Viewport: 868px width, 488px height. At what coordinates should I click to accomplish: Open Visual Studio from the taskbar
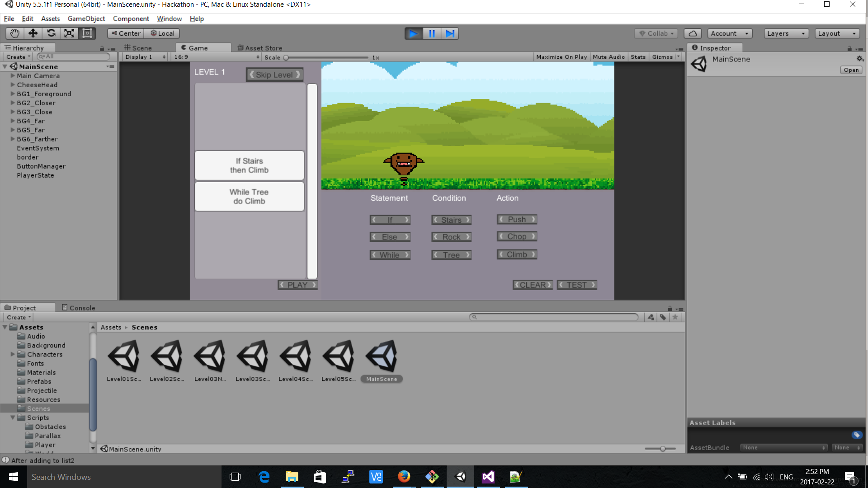pyautogui.click(x=488, y=477)
